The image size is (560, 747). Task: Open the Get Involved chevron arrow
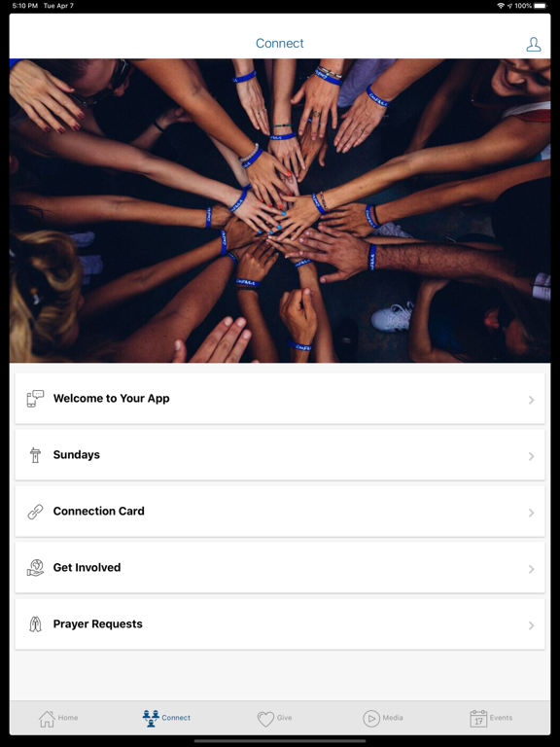(532, 569)
